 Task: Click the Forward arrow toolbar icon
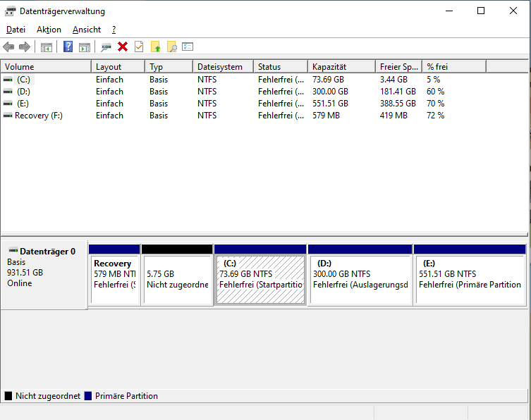tap(25, 47)
